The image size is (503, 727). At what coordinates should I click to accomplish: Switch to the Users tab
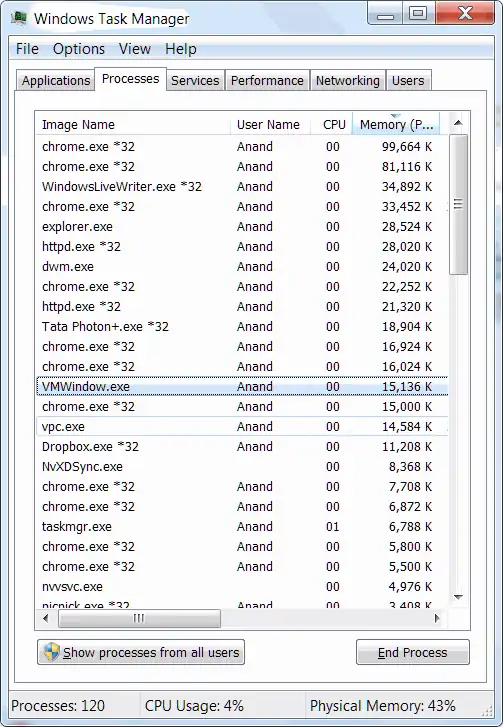click(408, 81)
